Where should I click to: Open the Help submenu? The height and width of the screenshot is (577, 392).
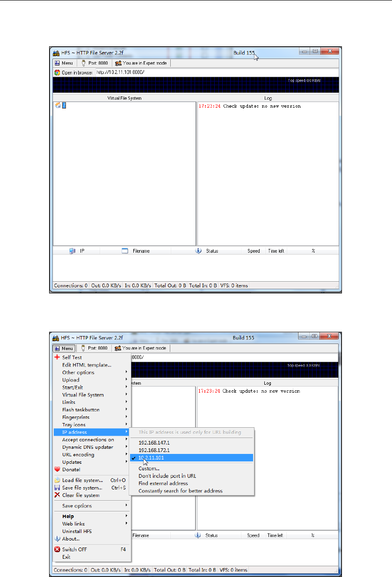pos(92,516)
